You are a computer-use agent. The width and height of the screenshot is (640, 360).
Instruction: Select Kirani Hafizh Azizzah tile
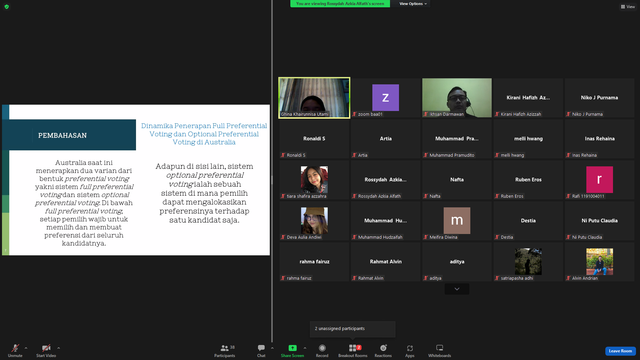pyautogui.click(x=528, y=98)
